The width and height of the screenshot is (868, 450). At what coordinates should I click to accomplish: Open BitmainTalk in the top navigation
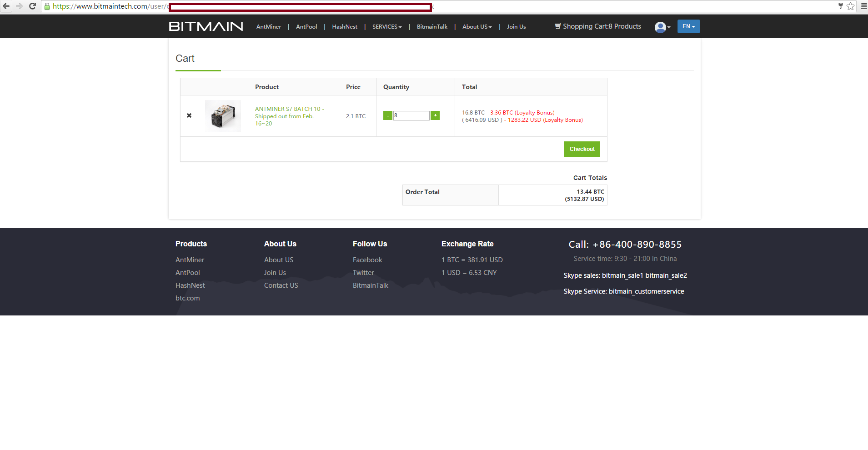click(432, 27)
